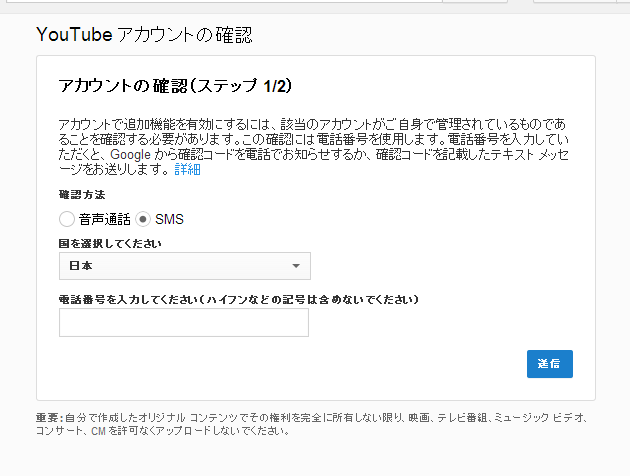Click the phone number input field

point(184,323)
